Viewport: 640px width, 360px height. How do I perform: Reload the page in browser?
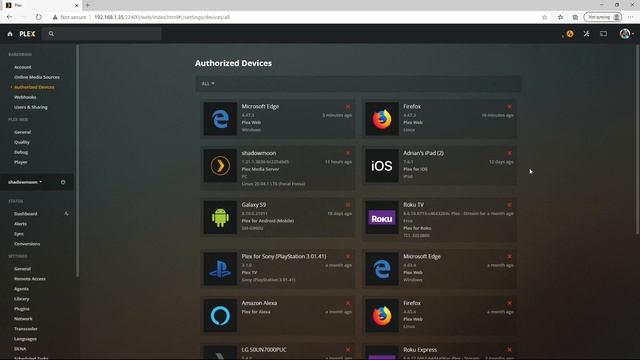[38, 17]
